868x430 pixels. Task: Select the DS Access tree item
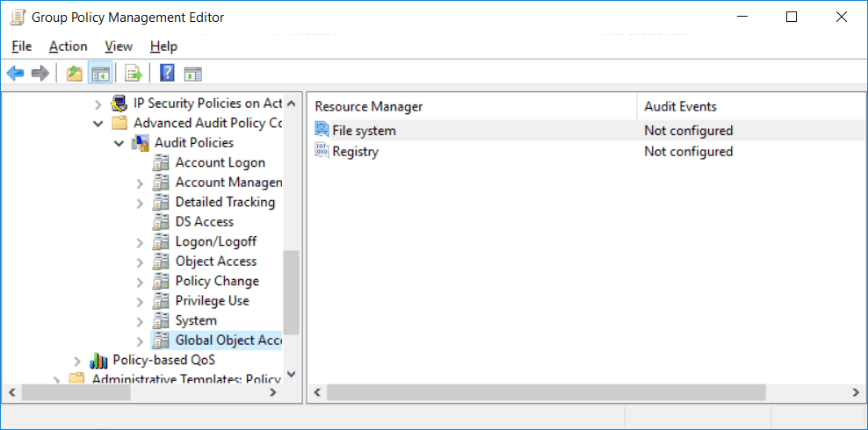tap(205, 222)
